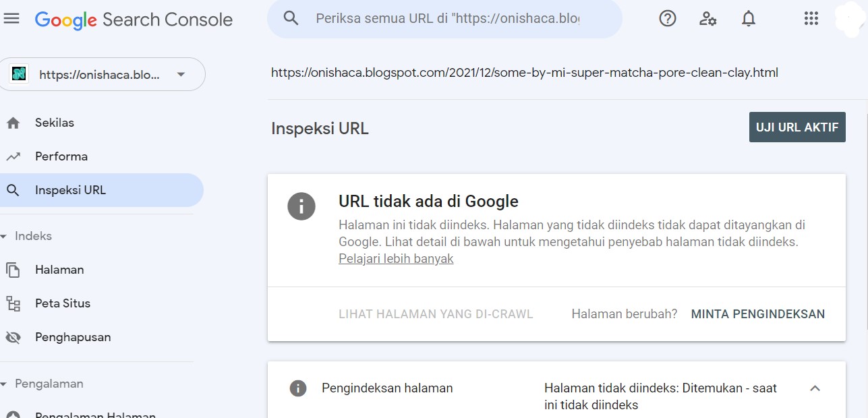Click the Penghapusan crossed-eye icon

tap(13, 337)
